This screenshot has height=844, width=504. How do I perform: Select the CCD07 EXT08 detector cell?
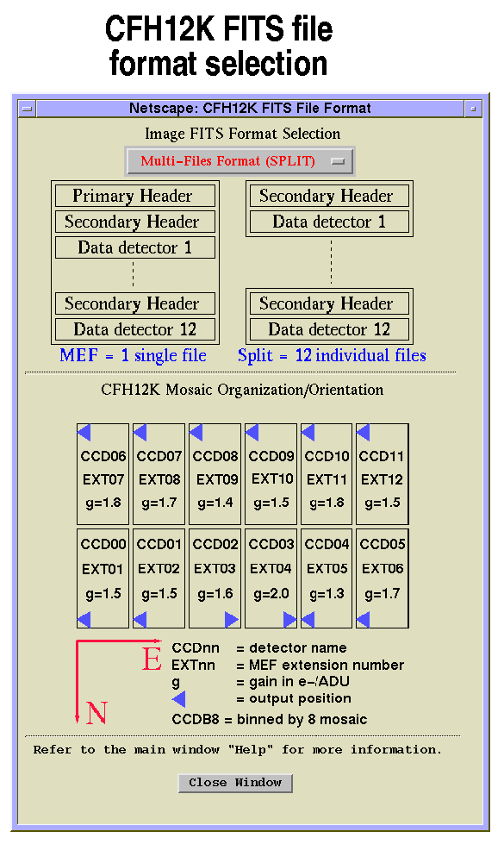[x=159, y=474]
